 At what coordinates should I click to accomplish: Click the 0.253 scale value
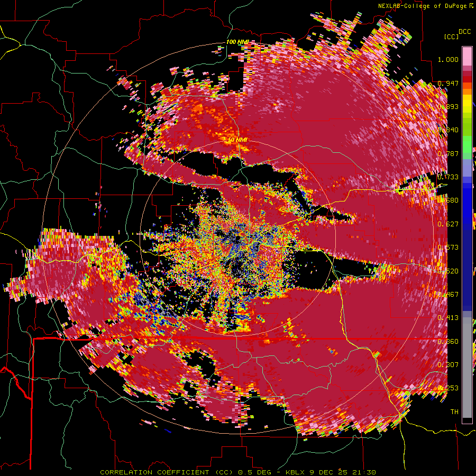pos(448,388)
